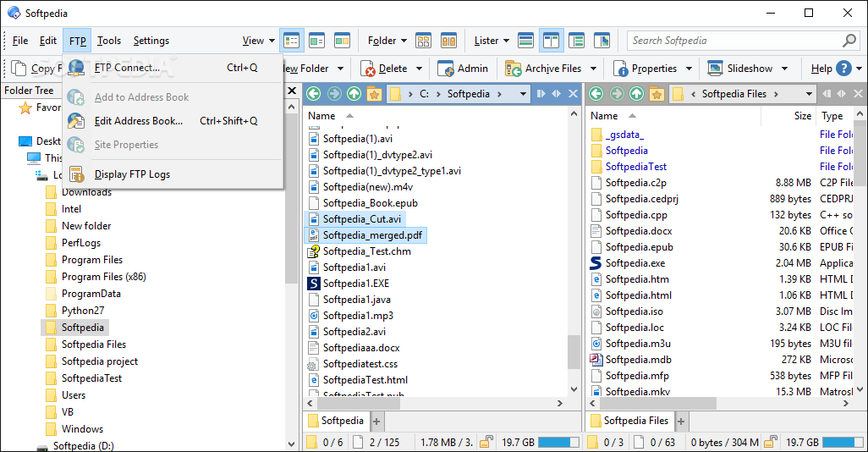The width and height of the screenshot is (868, 452).
Task: Toggle the highlighted Details view mode
Action: click(291, 41)
